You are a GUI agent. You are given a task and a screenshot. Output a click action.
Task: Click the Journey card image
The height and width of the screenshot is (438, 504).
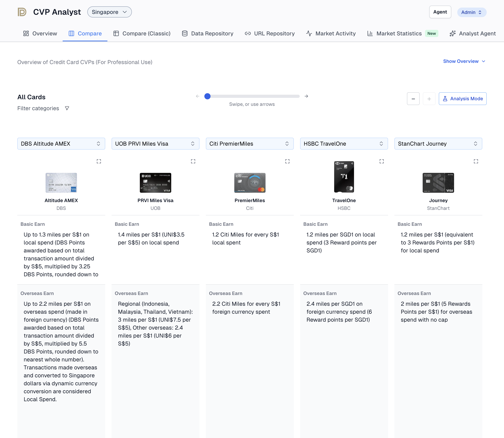pyautogui.click(x=438, y=183)
